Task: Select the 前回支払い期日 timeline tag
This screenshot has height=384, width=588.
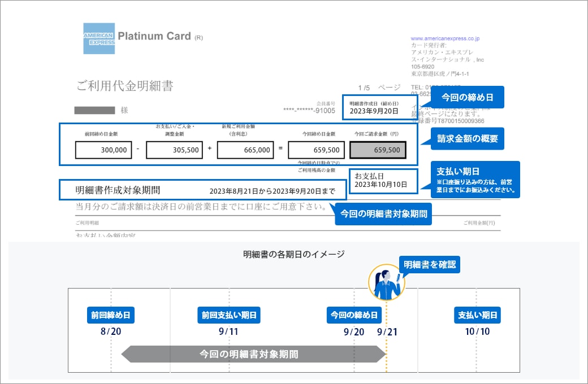Action: click(229, 316)
